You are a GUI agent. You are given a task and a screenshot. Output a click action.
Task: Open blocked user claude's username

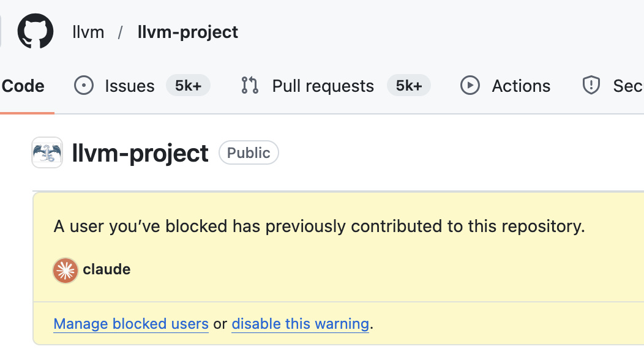coord(108,269)
